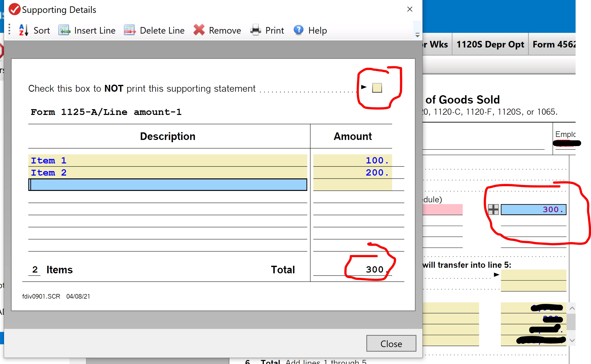Click the pink field beside schedule line
The image size is (591, 364).
(442, 209)
